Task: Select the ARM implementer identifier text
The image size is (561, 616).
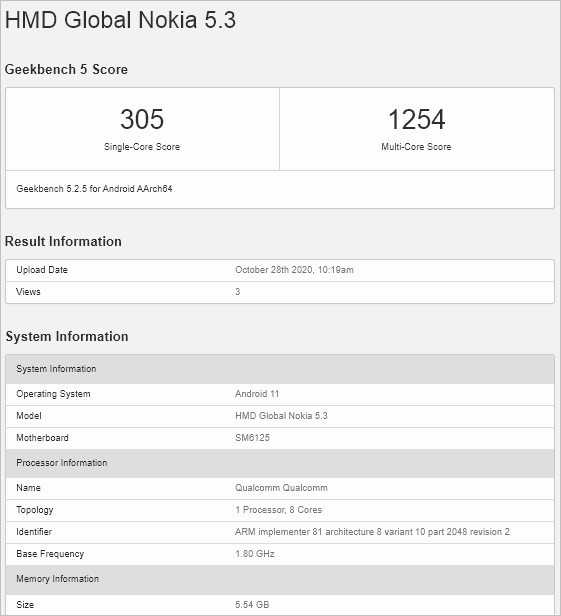Action: pos(372,532)
